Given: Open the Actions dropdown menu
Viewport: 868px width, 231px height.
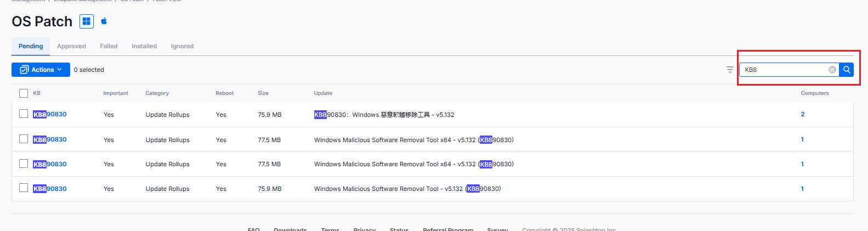Looking at the screenshot, I should tap(41, 70).
